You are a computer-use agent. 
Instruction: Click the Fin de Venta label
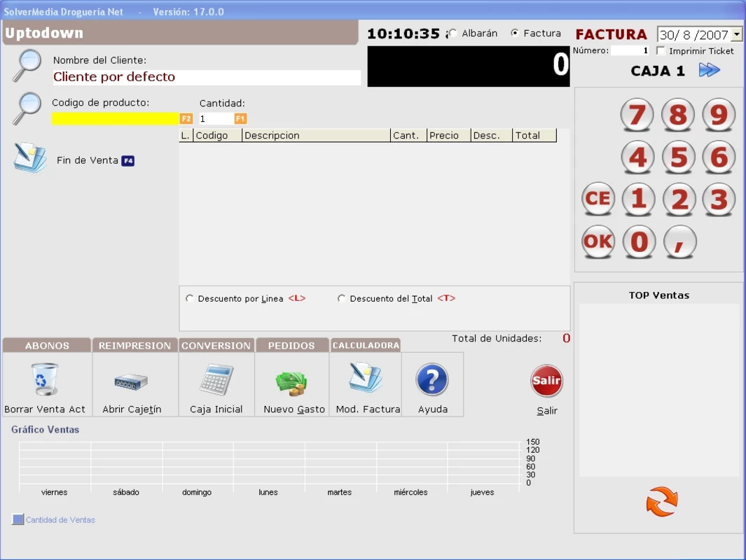pos(88,160)
